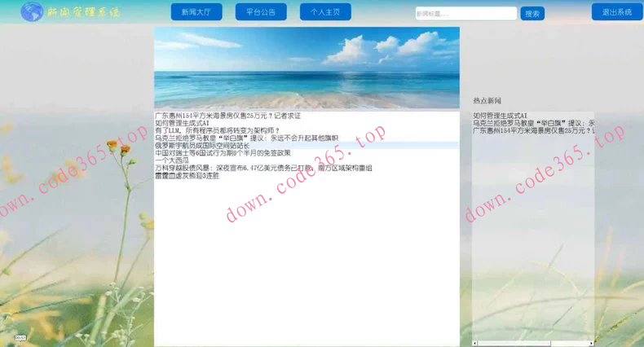
Task: Click the hot news horizontal scrollbar thumb
Action: [514, 343]
